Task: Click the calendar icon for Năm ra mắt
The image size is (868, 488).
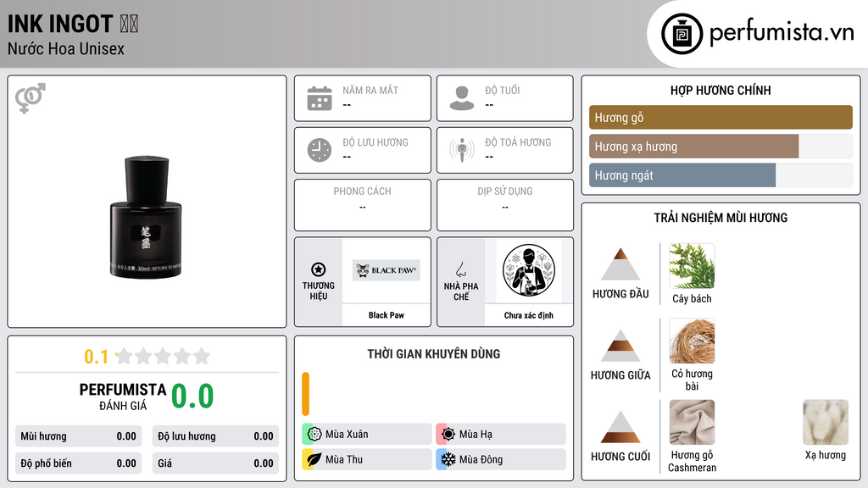Action: click(320, 98)
